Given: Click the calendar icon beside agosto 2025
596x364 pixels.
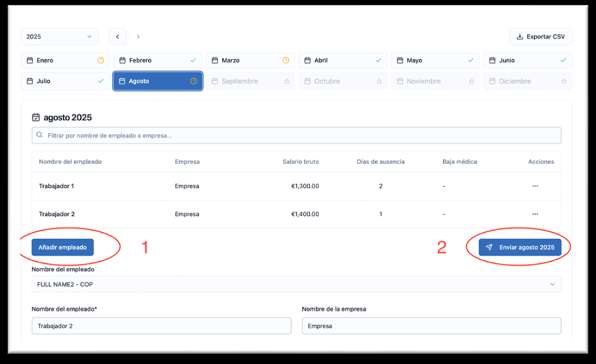Looking at the screenshot, I should point(36,117).
